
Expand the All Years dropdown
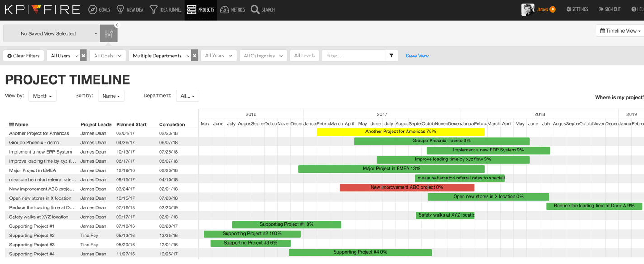(218, 56)
